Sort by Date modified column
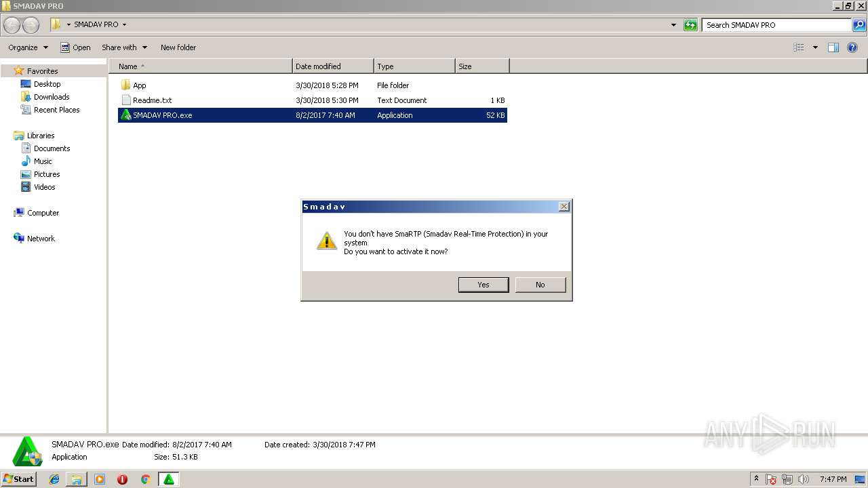This screenshot has width=868, height=488. pos(333,66)
